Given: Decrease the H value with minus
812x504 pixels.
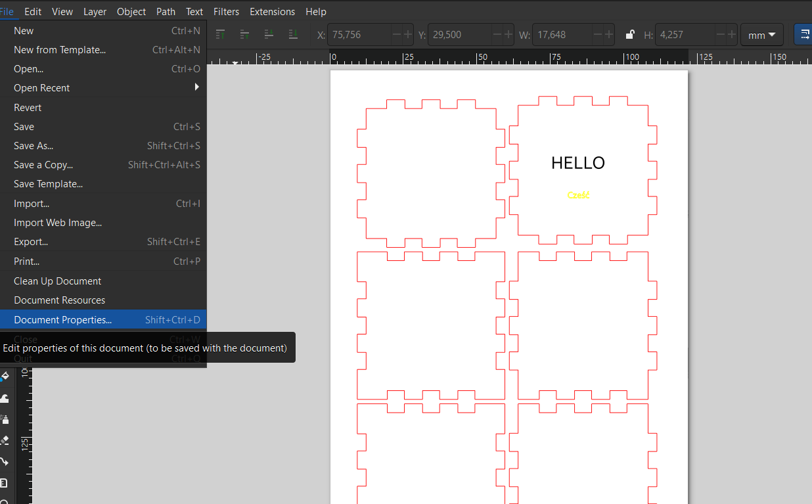Looking at the screenshot, I should [x=720, y=35].
